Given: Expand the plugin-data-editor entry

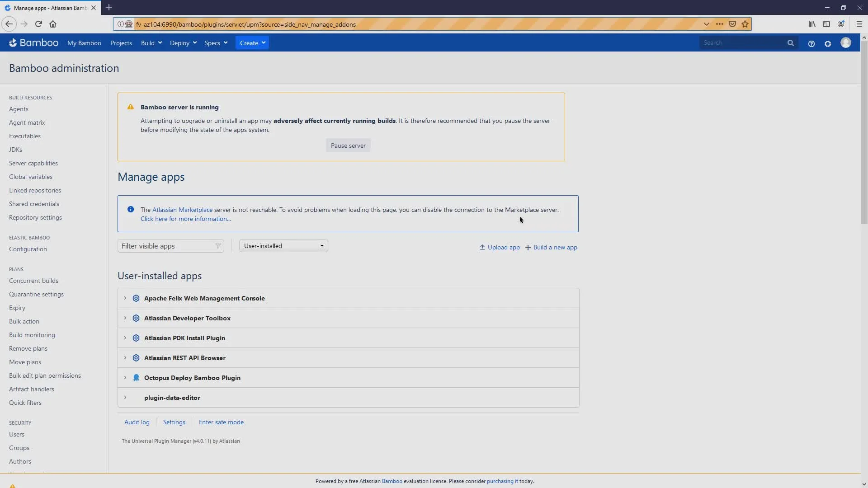Looking at the screenshot, I should click(125, 398).
